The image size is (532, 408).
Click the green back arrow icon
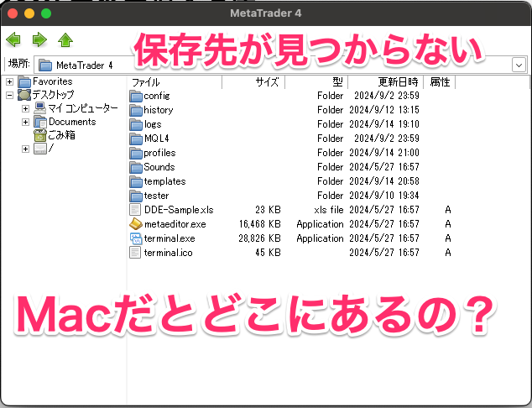pyautogui.click(x=13, y=39)
